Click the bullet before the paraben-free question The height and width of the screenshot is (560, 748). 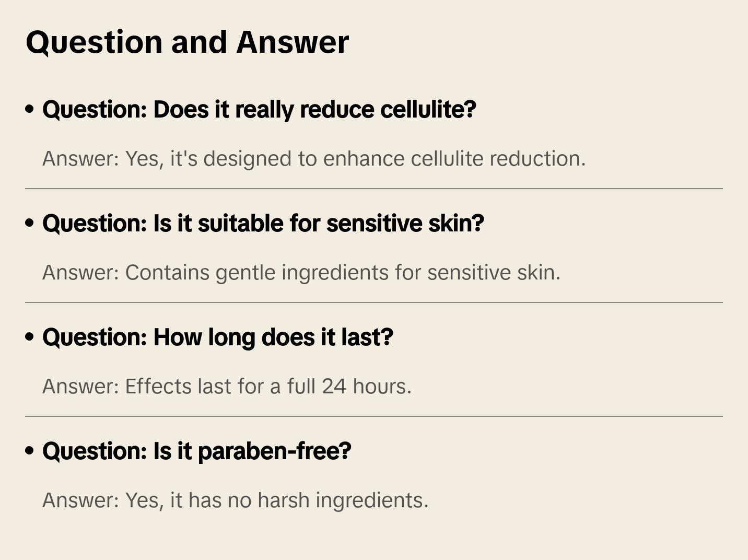[x=30, y=451]
